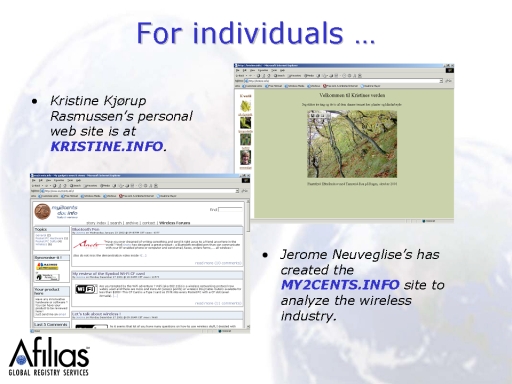Open the portrait photo thumbnail in Kristine's sidebar
Image resolution: width=512 pixels, height=384 pixels.
[245, 158]
